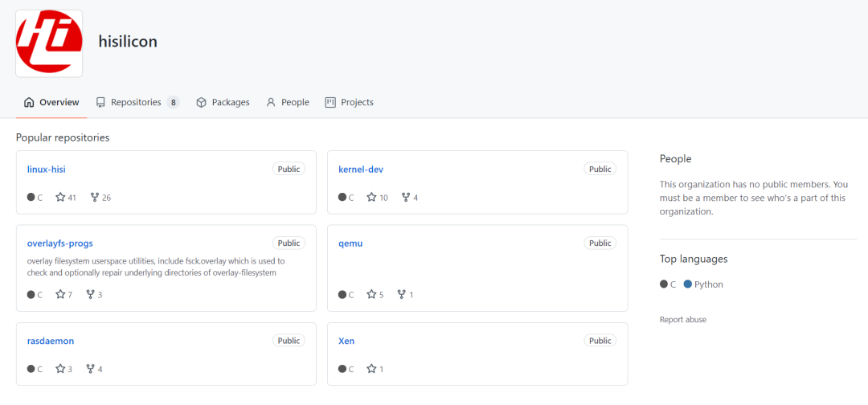Screen dimensions: 868x405
Task: Click the hisilicon organization logo avatar
Action: (x=49, y=43)
